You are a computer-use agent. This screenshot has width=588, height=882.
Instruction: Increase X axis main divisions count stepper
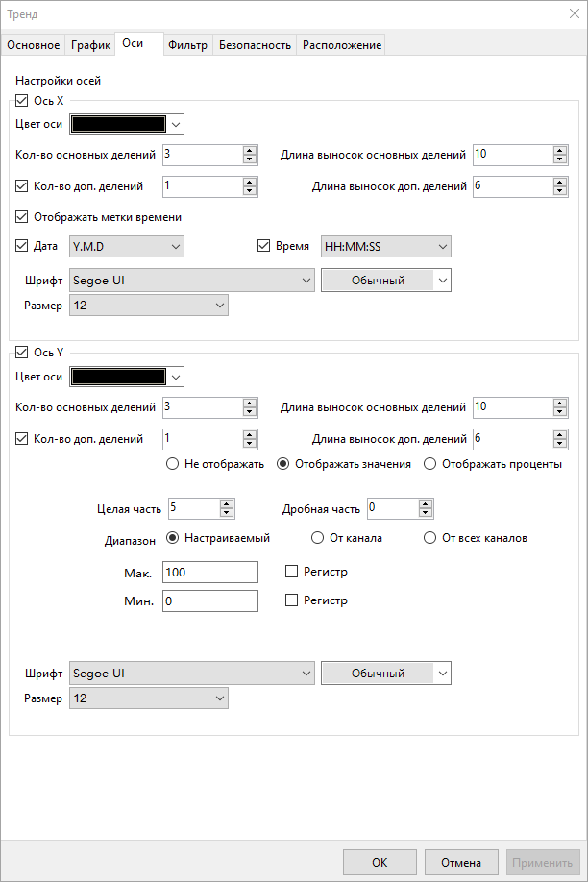coord(250,151)
